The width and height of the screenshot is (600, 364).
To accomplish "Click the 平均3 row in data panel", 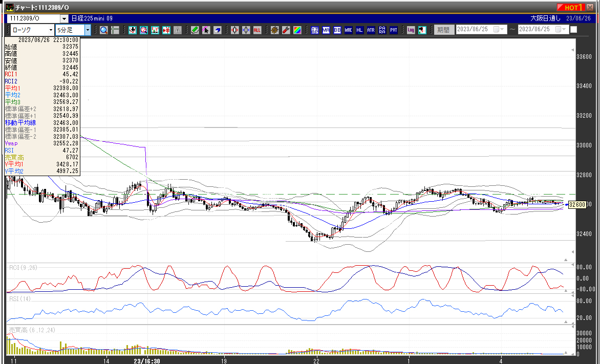I will coord(41,102).
